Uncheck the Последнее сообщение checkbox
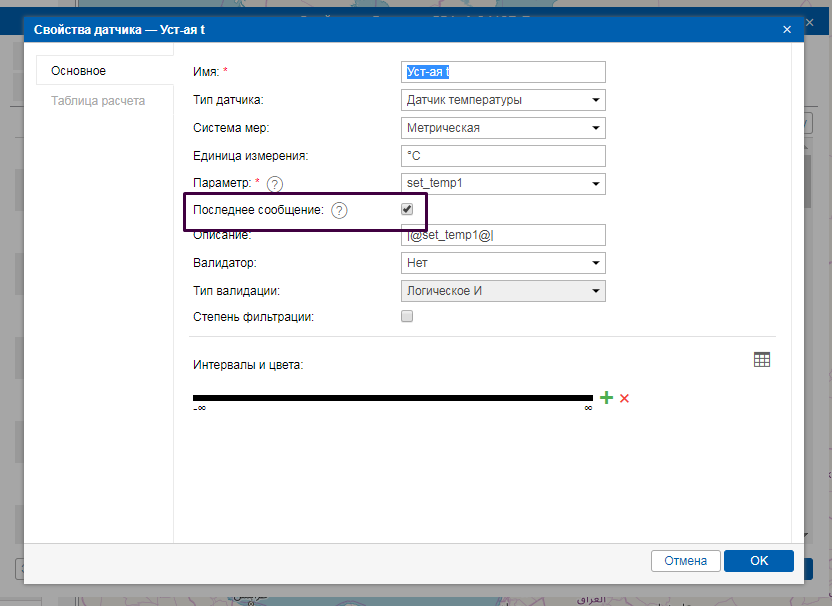 point(407,210)
